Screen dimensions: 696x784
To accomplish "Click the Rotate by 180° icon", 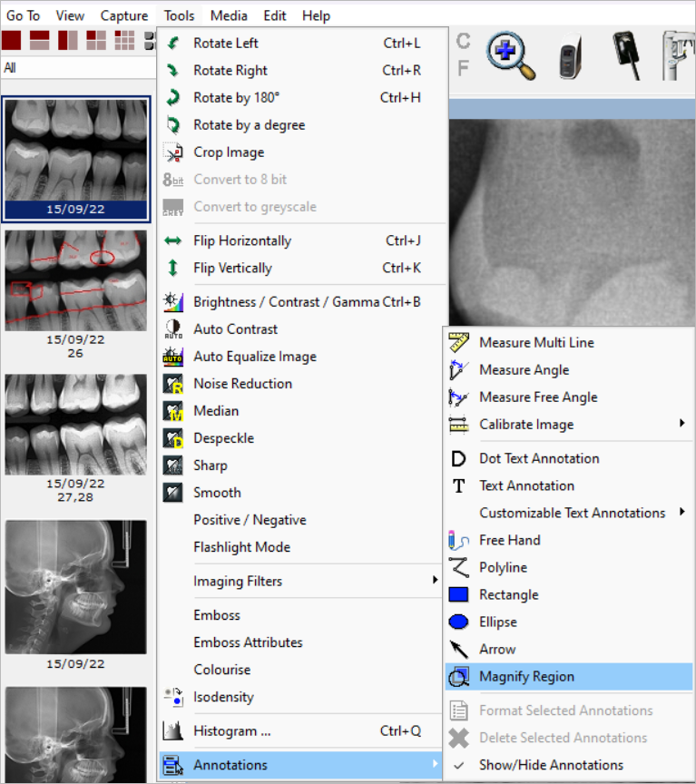I will (x=173, y=97).
